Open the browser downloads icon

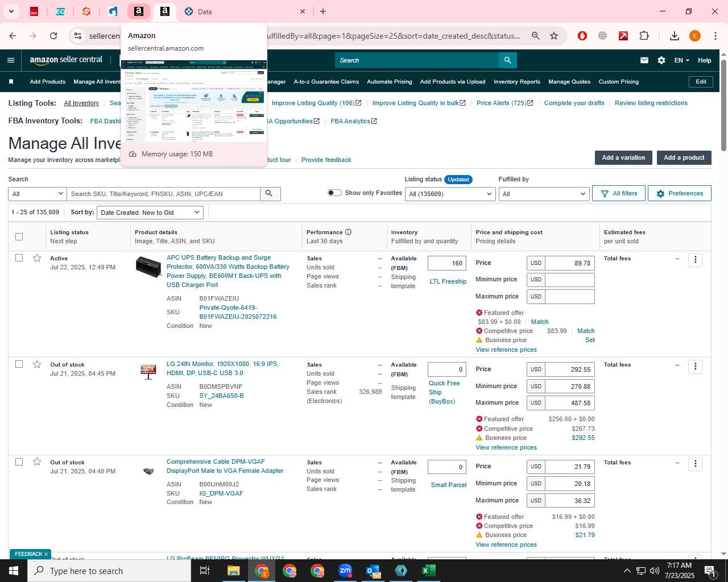[x=674, y=36]
